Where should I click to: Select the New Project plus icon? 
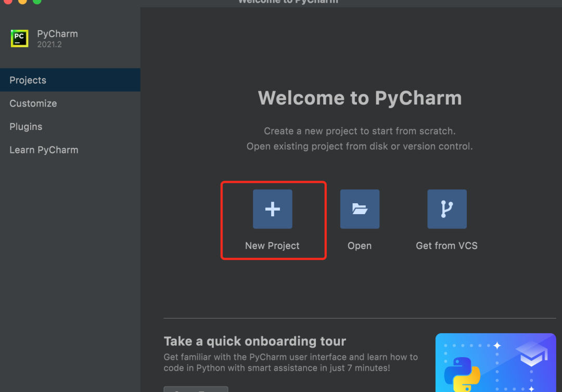pyautogui.click(x=273, y=208)
